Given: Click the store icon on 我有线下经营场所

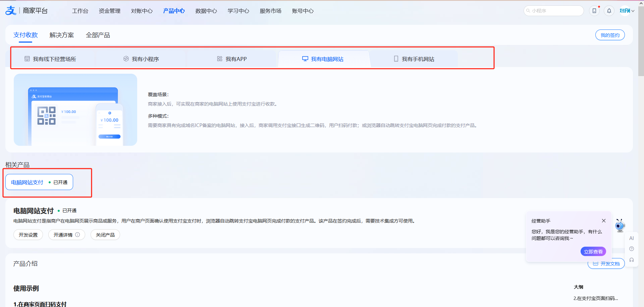Looking at the screenshot, I should coord(27,59).
